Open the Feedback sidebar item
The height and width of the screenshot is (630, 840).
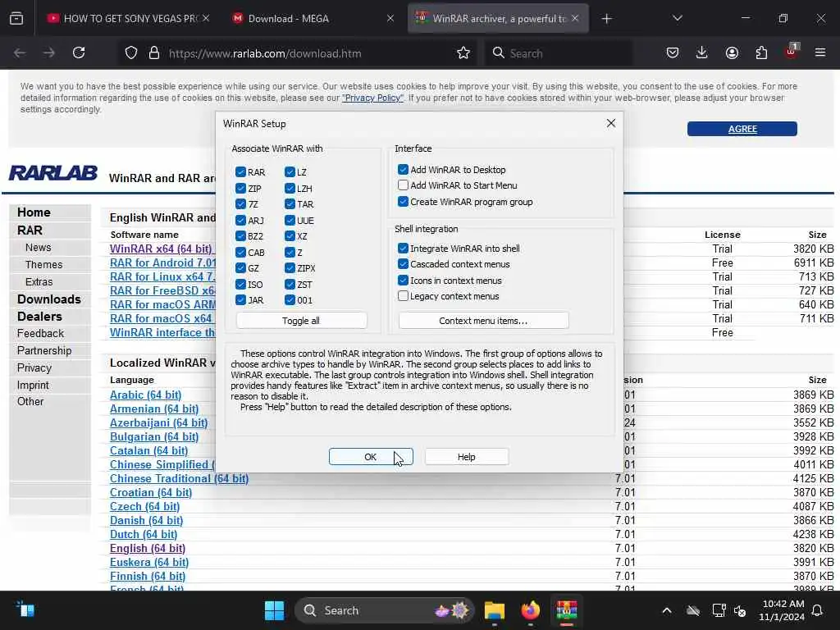point(40,333)
